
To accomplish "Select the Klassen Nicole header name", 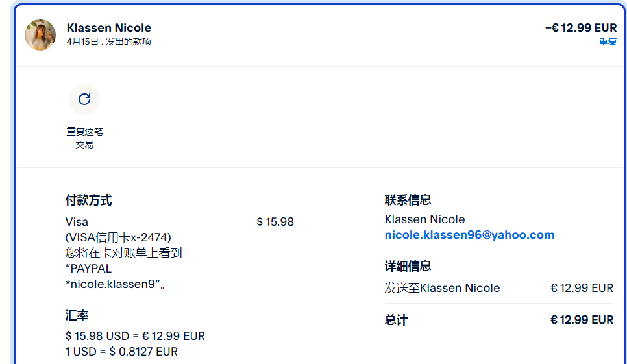I will [x=109, y=28].
